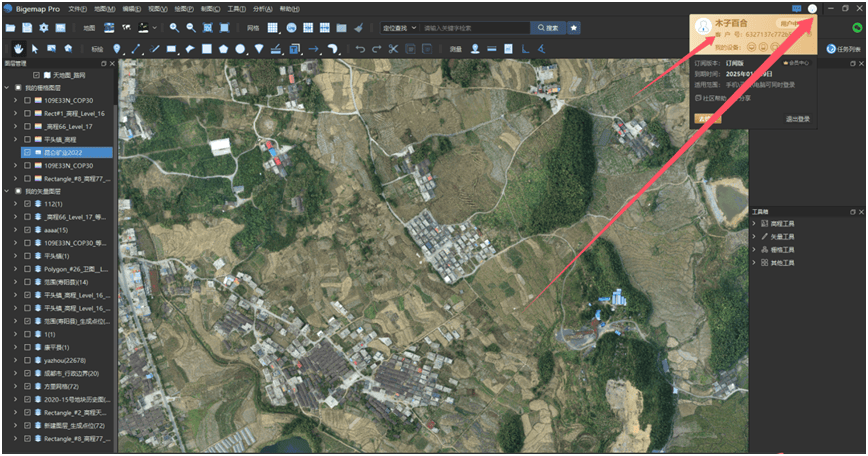868x456 pixels.
Task: Open the 文件(F) menu
Action: pyautogui.click(x=78, y=9)
